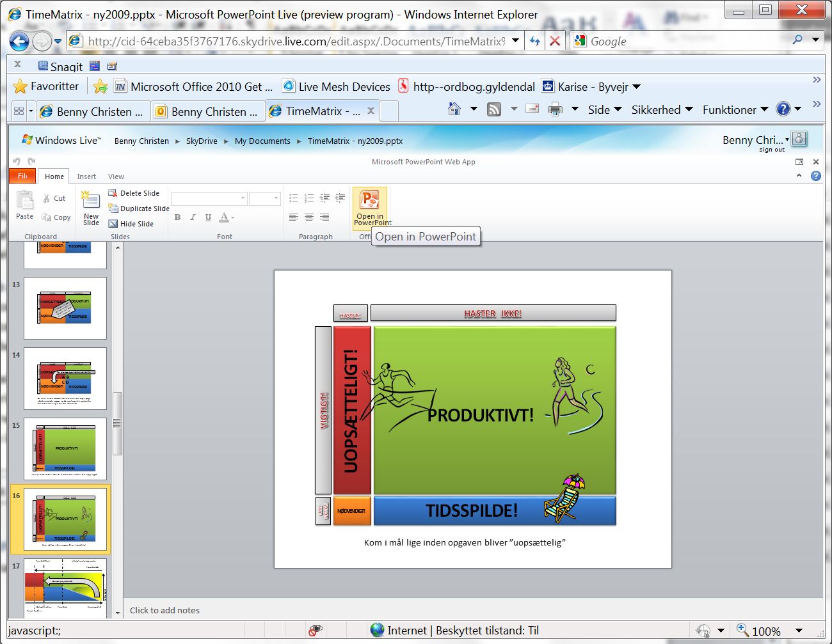832x644 pixels.
Task: Click the font color A swatch
Action: [x=223, y=217]
